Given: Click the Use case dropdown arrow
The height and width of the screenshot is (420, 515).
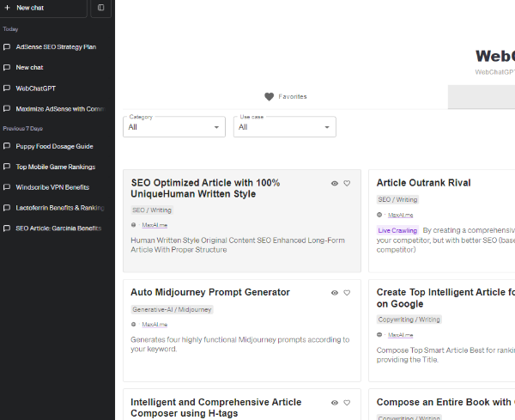Looking at the screenshot, I should click(327, 127).
